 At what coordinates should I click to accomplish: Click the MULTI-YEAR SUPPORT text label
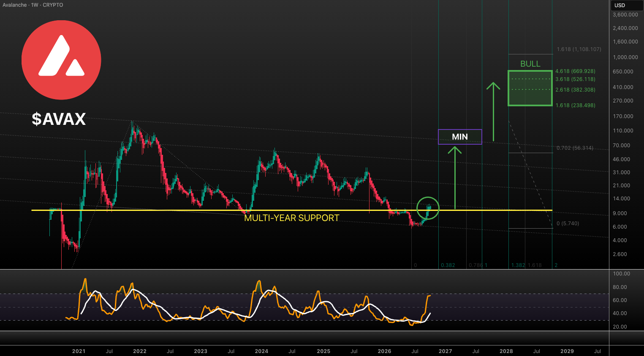pyautogui.click(x=292, y=218)
